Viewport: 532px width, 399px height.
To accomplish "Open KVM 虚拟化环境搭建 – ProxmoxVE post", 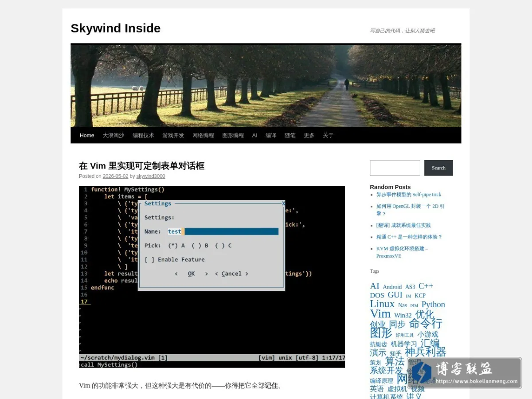I will (402, 252).
